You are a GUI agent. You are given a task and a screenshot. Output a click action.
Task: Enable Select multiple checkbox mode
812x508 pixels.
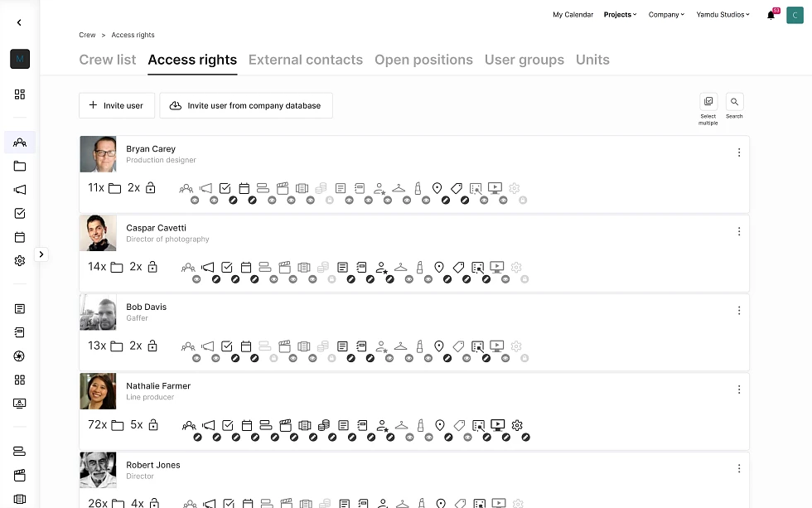[708, 102]
